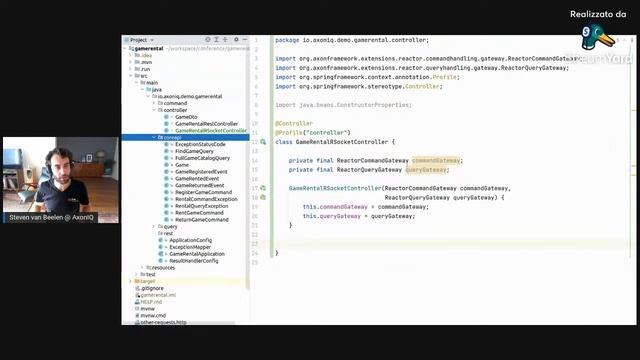This screenshot has width=640, height=360.
Task: Expand the .idea folder arrow
Action: click(x=131, y=55)
